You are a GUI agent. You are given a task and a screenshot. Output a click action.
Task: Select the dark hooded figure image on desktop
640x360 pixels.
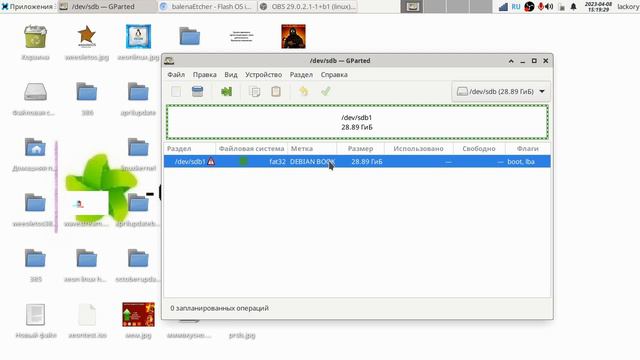pyautogui.click(x=293, y=37)
